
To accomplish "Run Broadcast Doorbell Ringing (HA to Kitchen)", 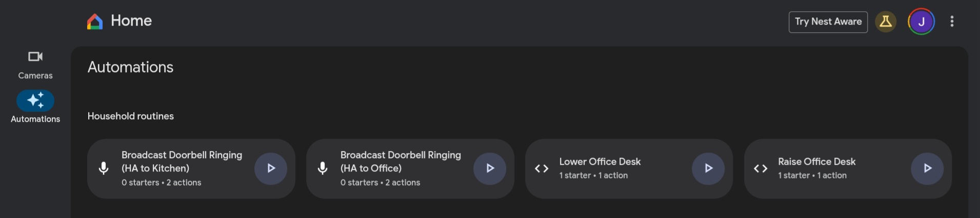I will pos(271,168).
